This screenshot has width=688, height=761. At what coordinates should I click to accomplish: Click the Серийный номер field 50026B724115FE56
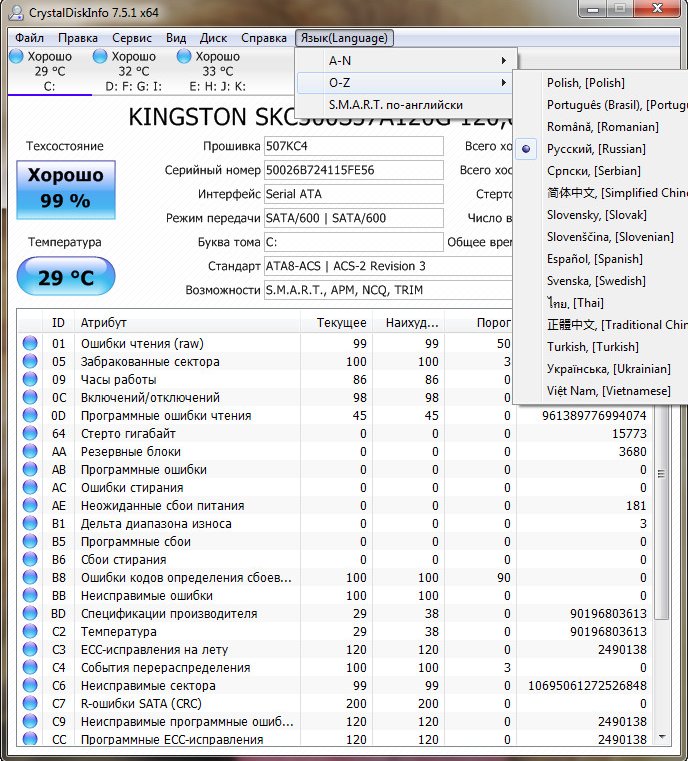tap(354, 170)
